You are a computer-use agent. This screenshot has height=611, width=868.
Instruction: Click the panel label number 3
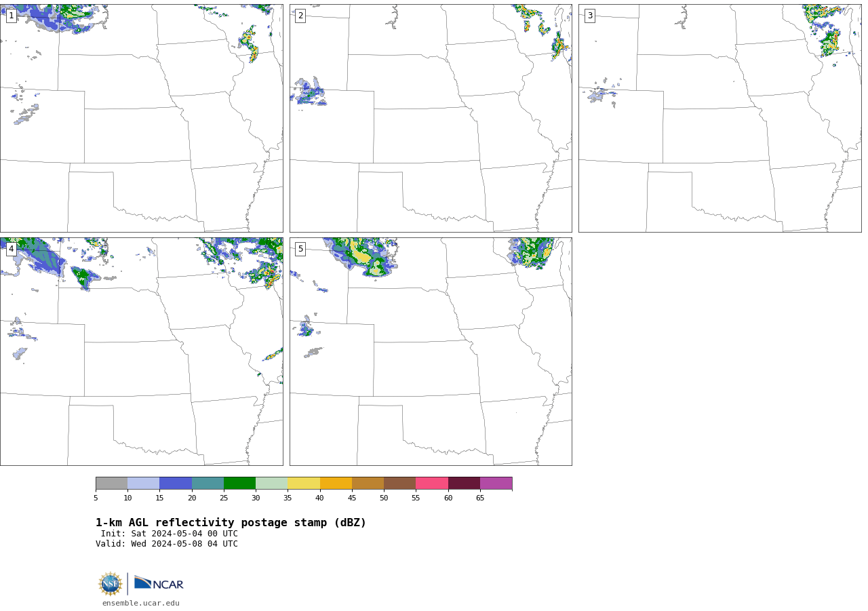click(589, 16)
